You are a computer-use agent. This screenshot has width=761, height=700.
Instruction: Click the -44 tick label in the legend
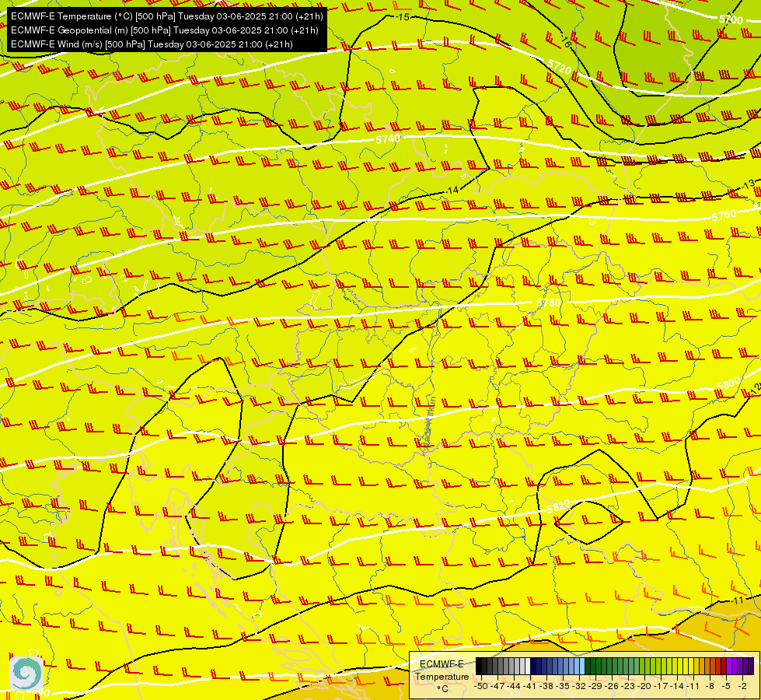514,686
